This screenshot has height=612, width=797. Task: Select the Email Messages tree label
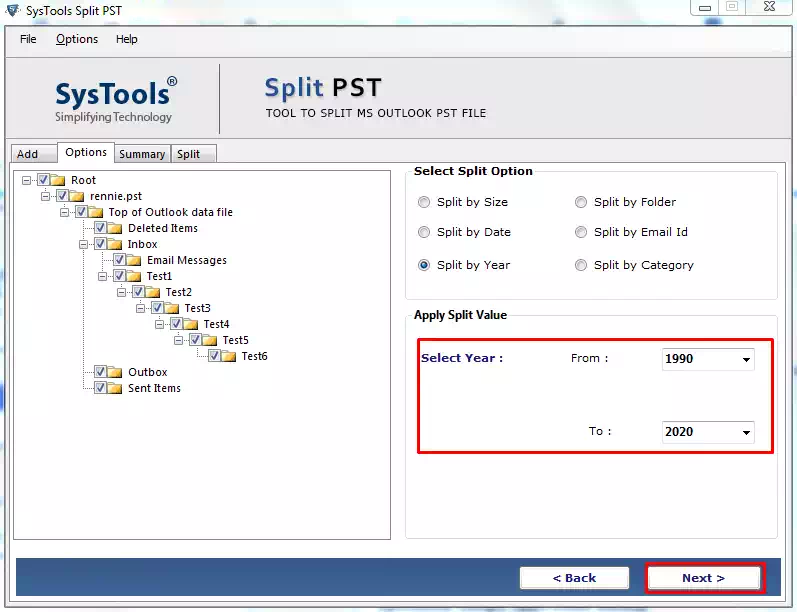tap(187, 260)
